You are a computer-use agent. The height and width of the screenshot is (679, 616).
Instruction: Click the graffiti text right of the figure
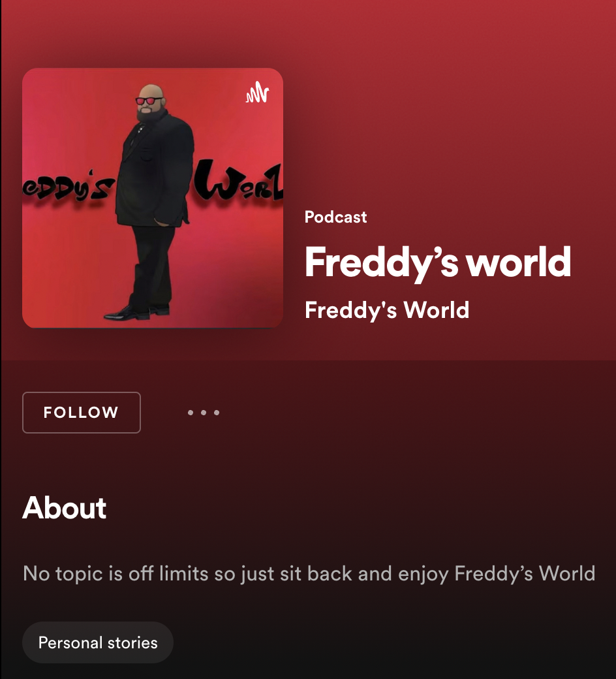point(238,181)
